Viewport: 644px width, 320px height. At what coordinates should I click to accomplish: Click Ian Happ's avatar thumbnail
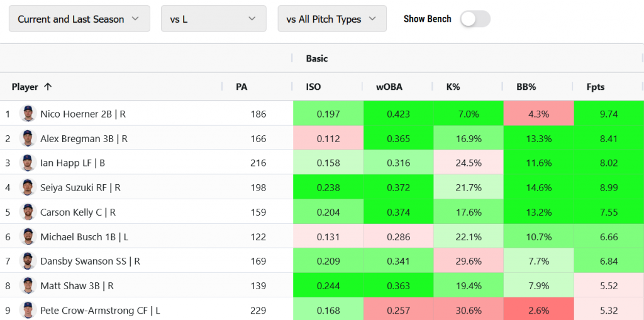coord(28,163)
